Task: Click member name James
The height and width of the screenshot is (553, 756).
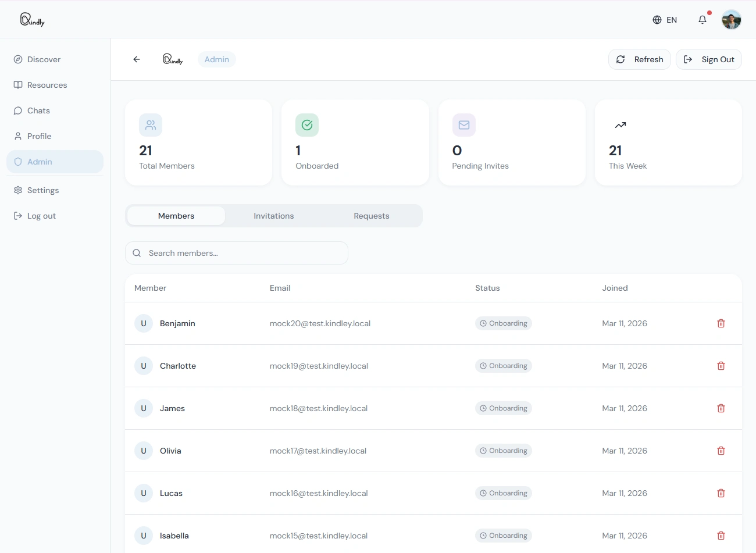Action: point(172,408)
